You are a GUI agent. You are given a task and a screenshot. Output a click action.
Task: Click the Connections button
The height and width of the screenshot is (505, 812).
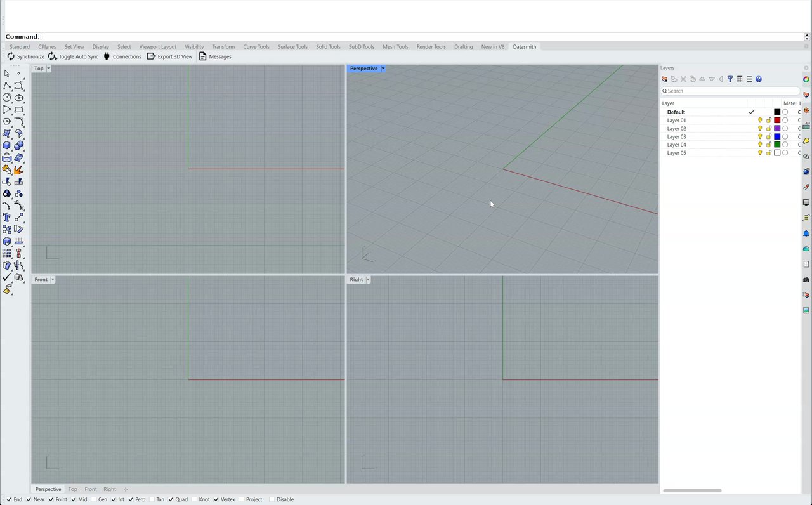click(122, 56)
